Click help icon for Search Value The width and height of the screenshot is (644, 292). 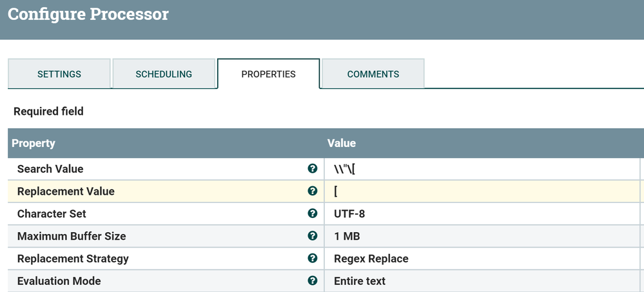pyautogui.click(x=313, y=169)
